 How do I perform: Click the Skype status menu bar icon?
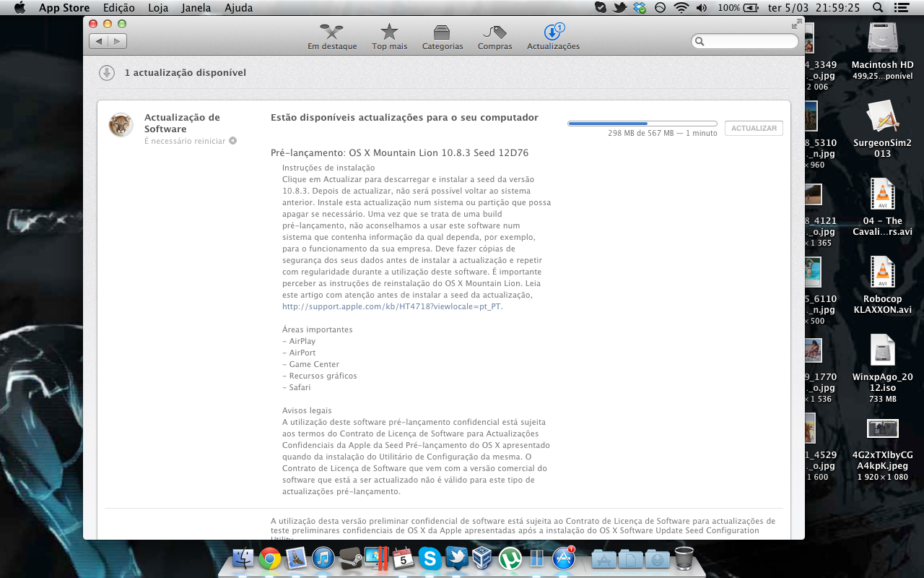601,8
